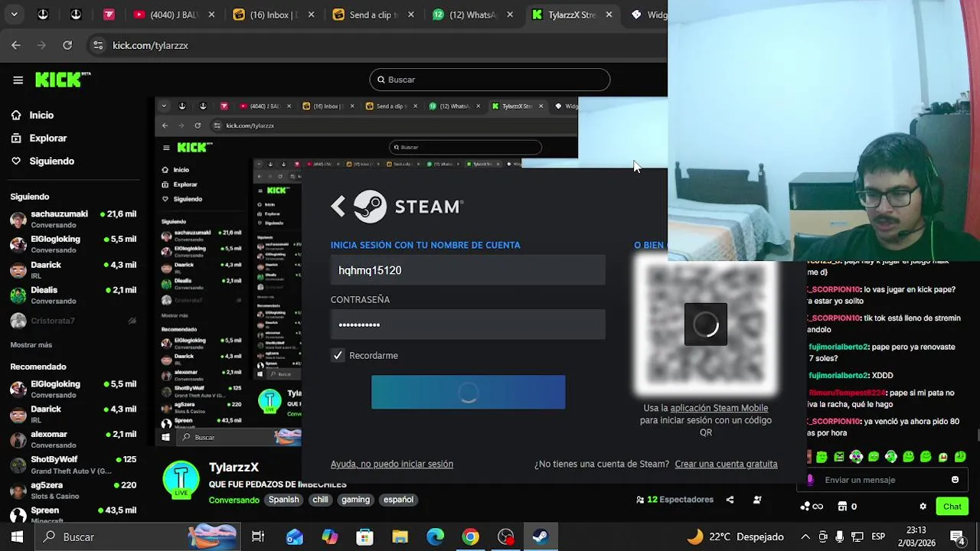Open sachauzumaki channel in Siguiendo

[73, 220]
